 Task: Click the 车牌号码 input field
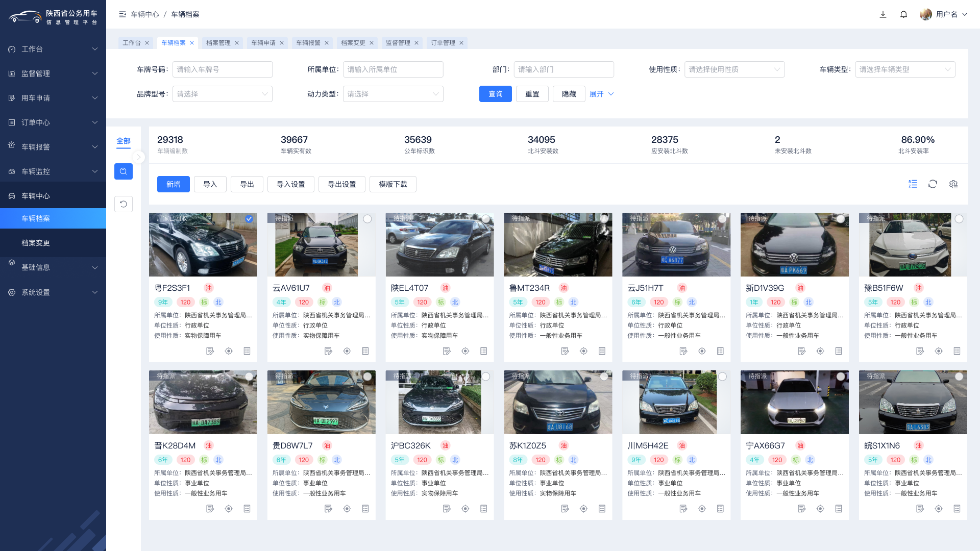click(222, 69)
